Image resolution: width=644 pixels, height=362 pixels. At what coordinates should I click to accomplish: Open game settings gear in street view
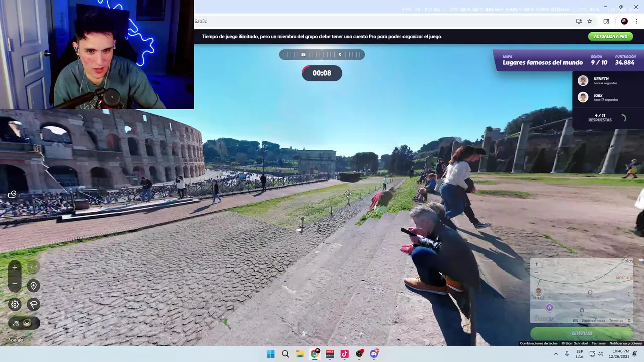pos(15,304)
